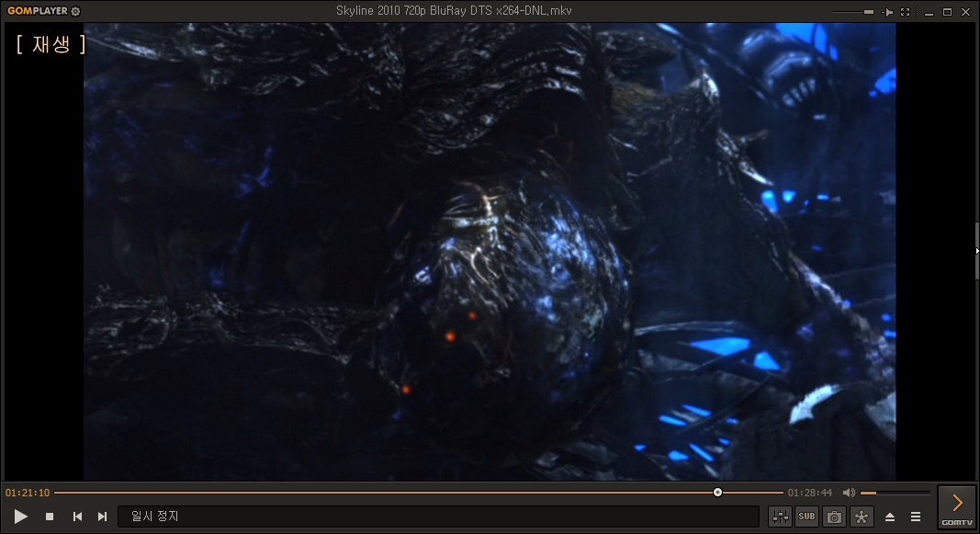Viewport: 980px width, 534px height.
Task: Capture a screenshot with the camera icon
Action: pyautogui.click(x=834, y=517)
